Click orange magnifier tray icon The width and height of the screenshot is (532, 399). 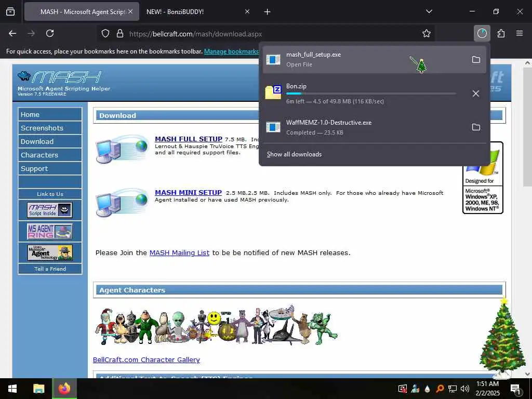pyautogui.click(x=440, y=389)
